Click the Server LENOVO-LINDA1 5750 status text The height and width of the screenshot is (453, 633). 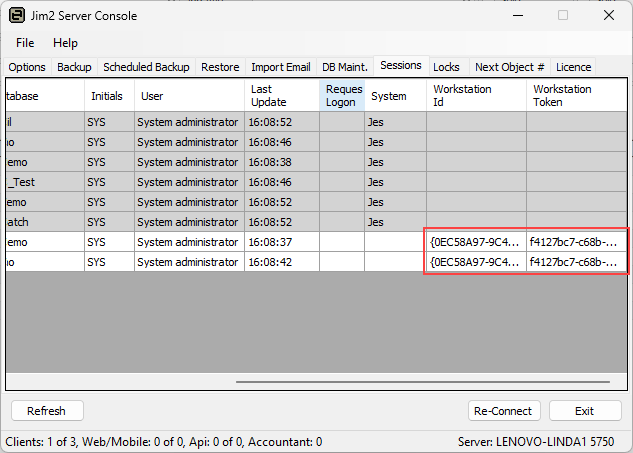click(536, 442)
